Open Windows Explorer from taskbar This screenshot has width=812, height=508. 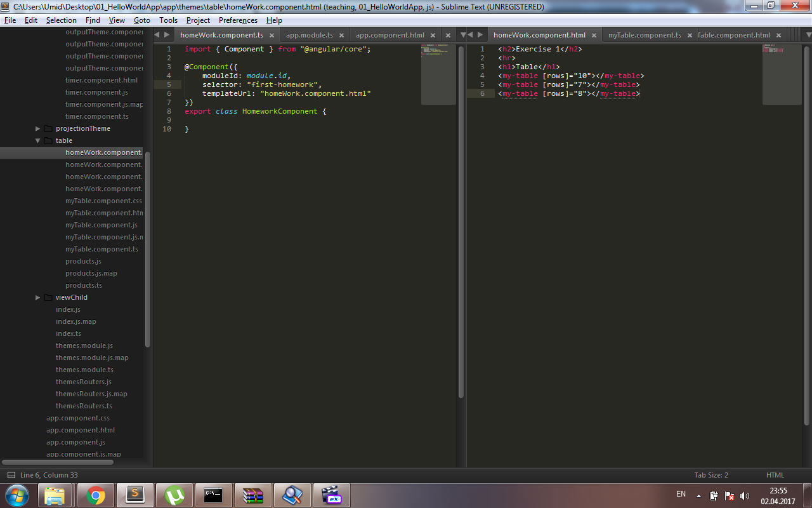pos(56,495)
